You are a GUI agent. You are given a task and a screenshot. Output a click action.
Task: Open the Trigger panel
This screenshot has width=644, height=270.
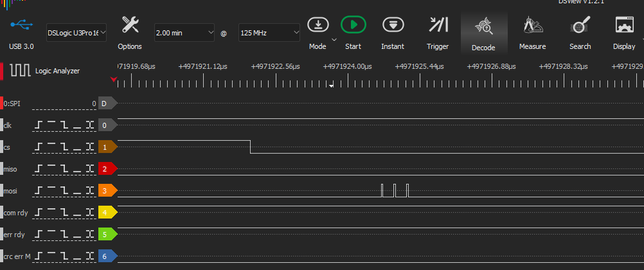438,24
